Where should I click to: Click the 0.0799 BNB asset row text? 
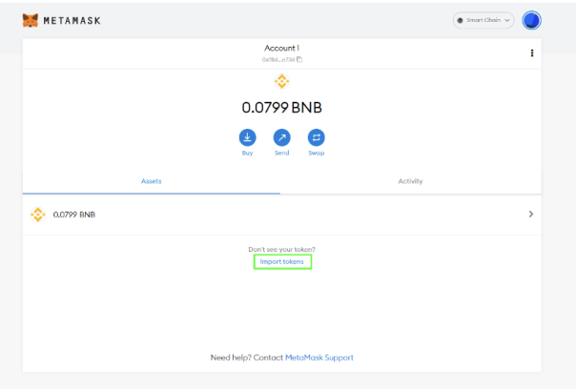74,215
